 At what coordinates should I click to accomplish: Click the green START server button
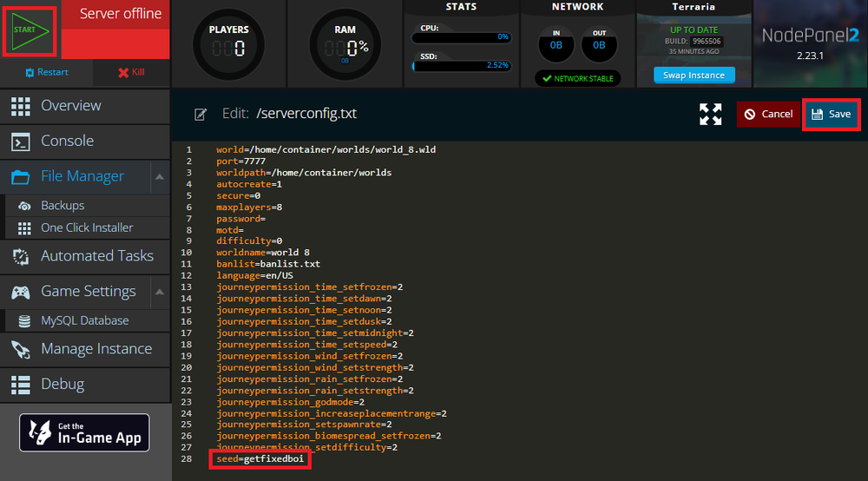click(30, 30)
